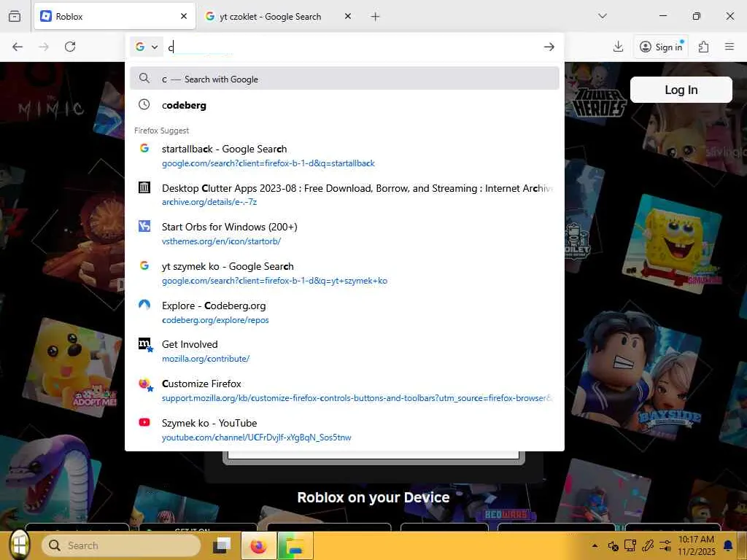This screenshot has height=560, width=747.
Task: Open Szymek ko YouTube suggestion
Action: [x=344, y=430]
